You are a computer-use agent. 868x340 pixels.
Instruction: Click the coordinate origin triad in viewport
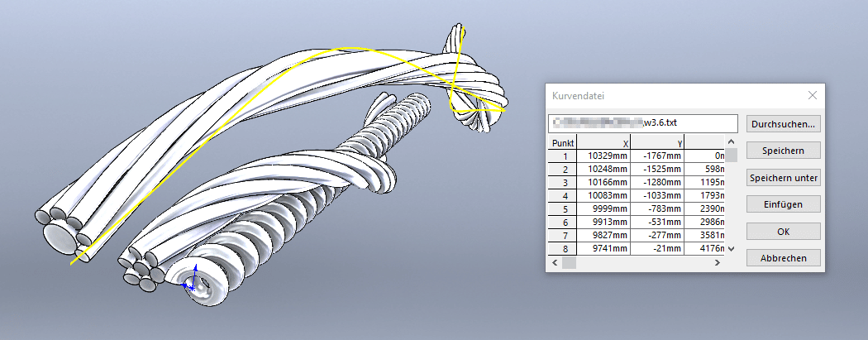point(192,285)
